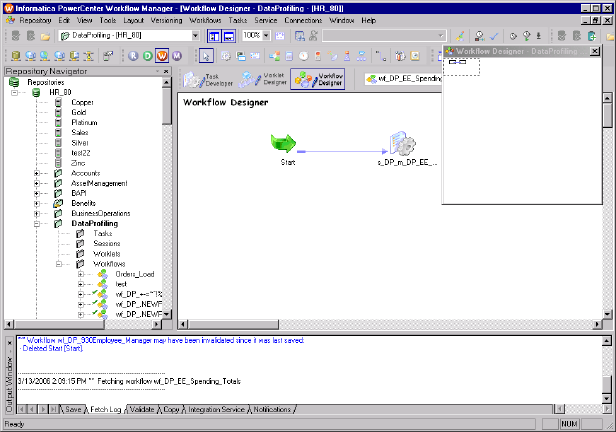
Task: Click the workspace horizontal scrollbar thumb
Action: pyautogui.click(x=233, y=324)
